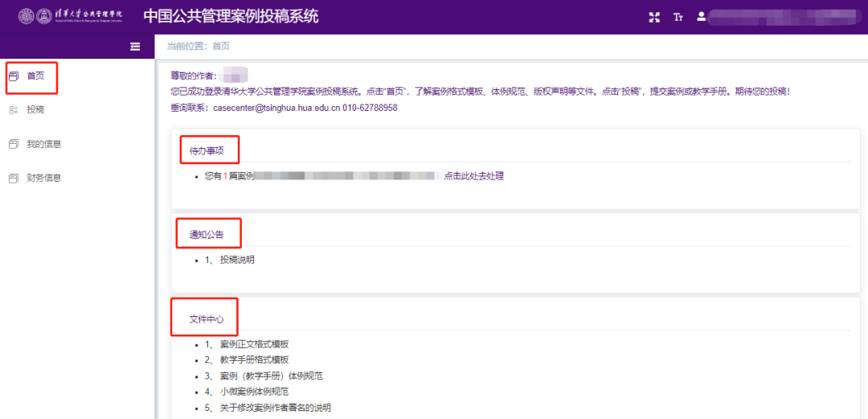Open 小微案例体例规范 file
The height and width of the screenshot is (419, 868).
[254, 392]
